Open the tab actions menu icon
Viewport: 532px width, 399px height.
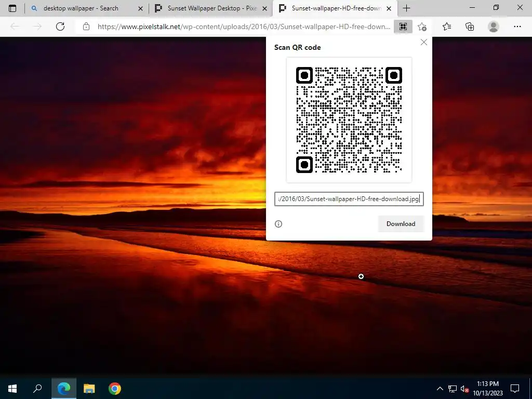pyautogui.click(x=12, y=8)
